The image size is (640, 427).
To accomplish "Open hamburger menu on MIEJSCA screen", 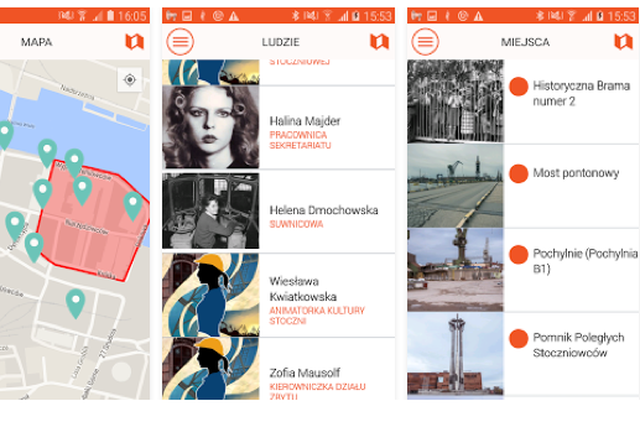I will tap(425, 42).
